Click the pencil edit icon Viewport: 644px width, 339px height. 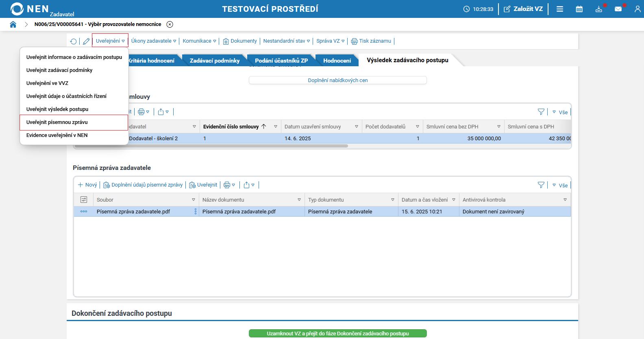(x=86, y=41)
